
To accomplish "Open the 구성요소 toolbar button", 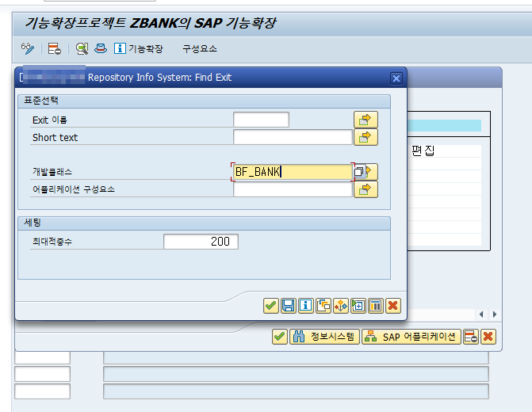I will point(200,49).
